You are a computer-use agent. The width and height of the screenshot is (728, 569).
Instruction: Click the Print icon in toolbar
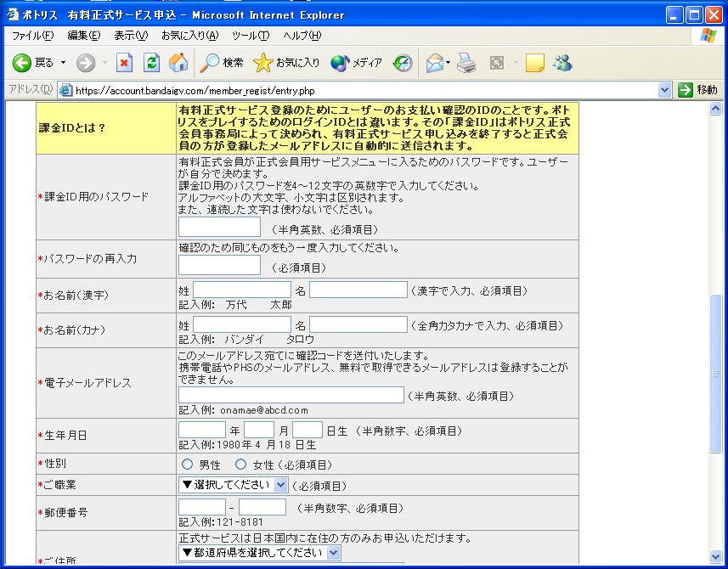pos(466,63)
